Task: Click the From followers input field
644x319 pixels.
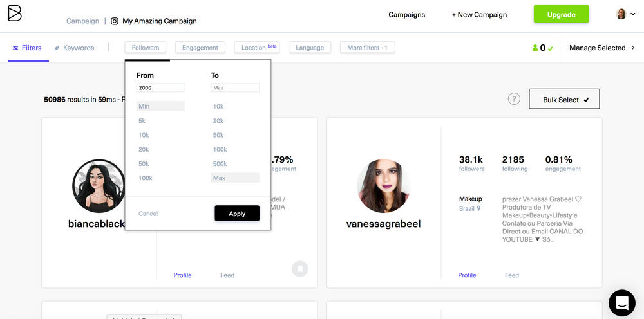Action: [160, 87]
